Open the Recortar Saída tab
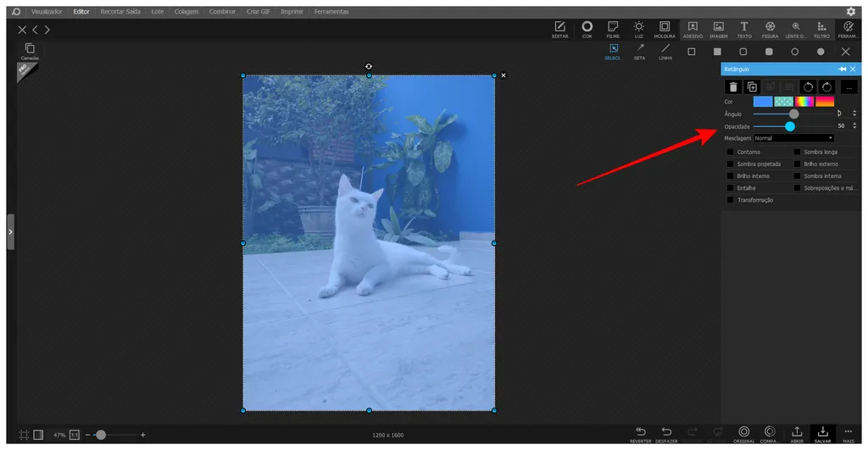 (120, 12)
